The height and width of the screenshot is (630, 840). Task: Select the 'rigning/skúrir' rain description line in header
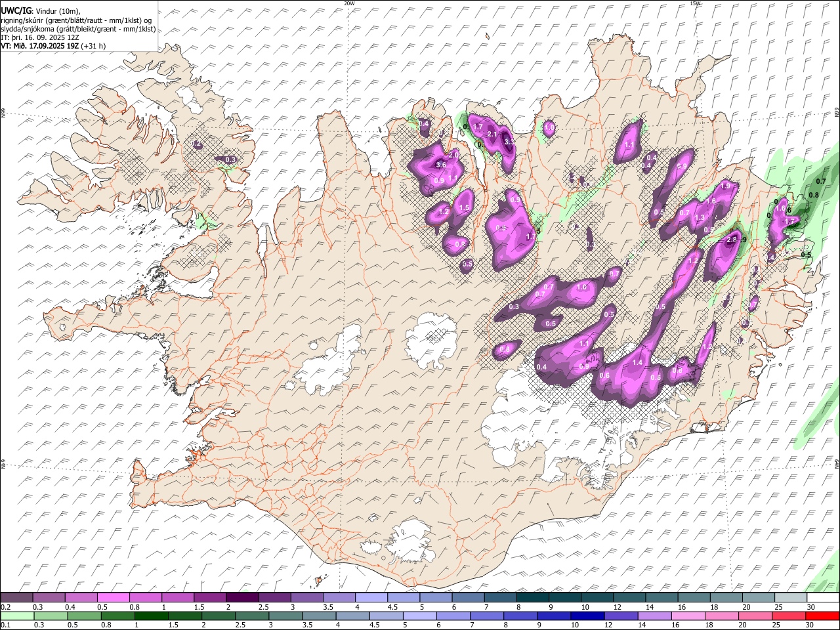tap(77, 20)
